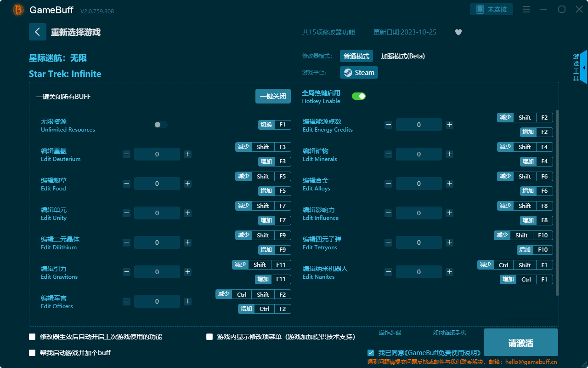Viewport: 588px width, 368px height.
Task: Click the 减少 Ctrl Shift F2 Officers hotkey
Action: pyautogui.click(x=253, y=294)
